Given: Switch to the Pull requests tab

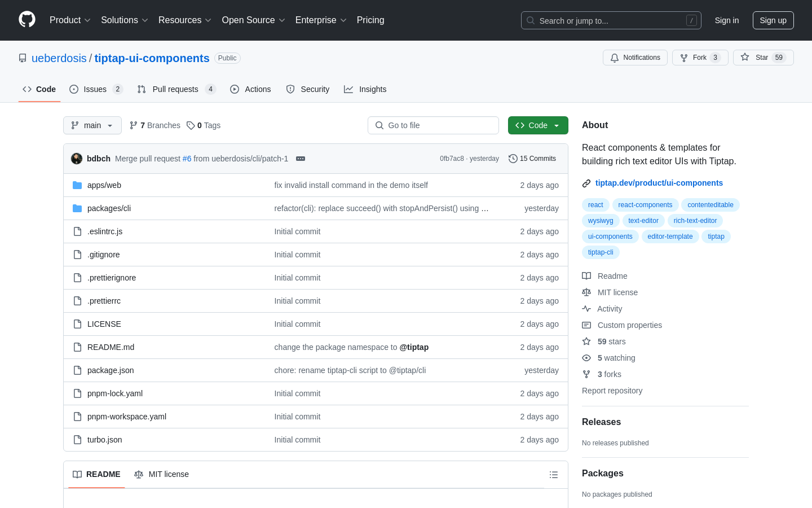Looking at the screenshot, I should point(175,89).
